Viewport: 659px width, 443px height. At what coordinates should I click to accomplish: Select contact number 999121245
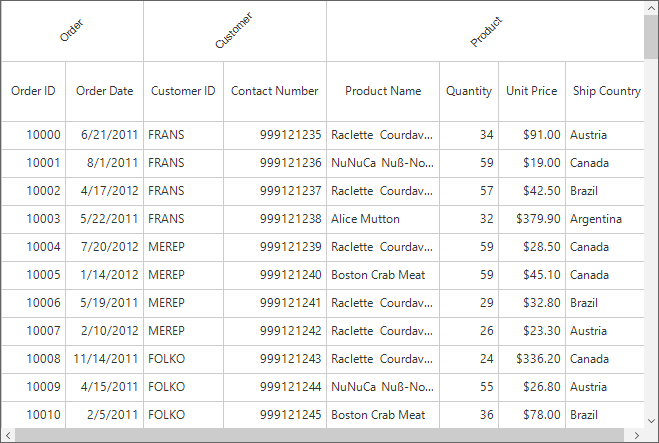tap(275, 415)
